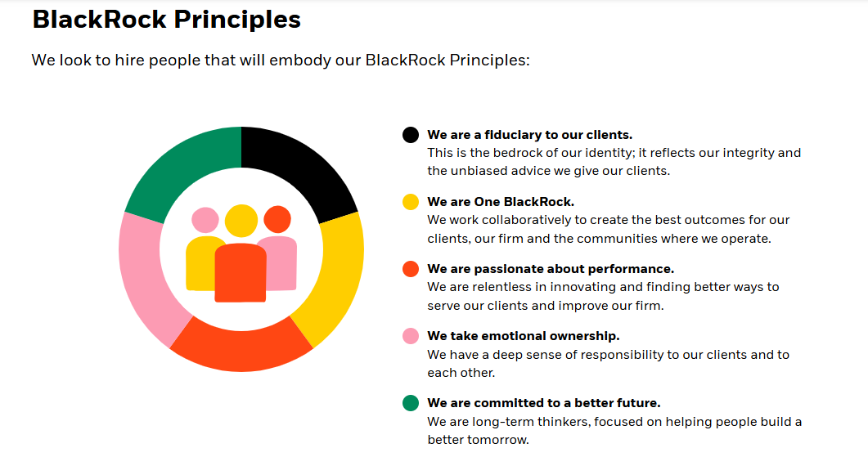Select the green better future legend dot
Screen dimensions: 868x466
(410, 403)
